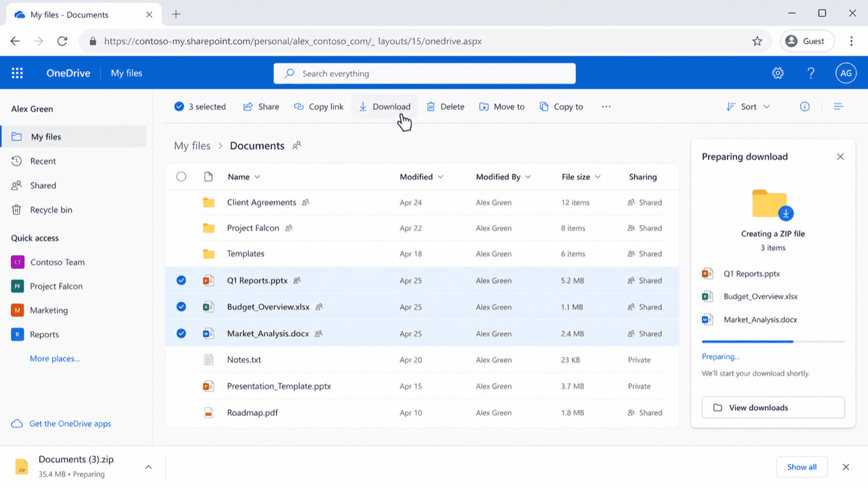Open a new browser tab
The height and width of the screenshot is (488, 868).
point(176,14)
